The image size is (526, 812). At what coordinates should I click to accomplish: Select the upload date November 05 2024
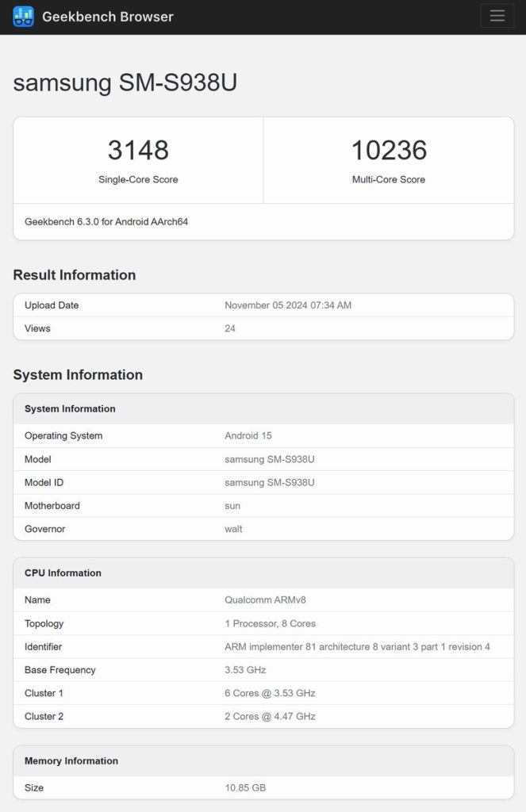(x=288, y=305)
